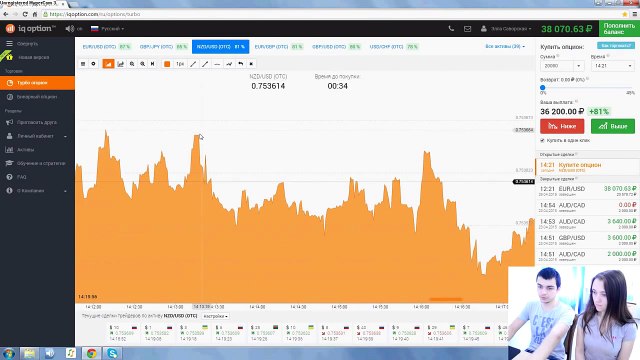Screen dimensions: 640x360
Task: Click the zoom in magnifier icon
Action: click(x=142, y=64)
